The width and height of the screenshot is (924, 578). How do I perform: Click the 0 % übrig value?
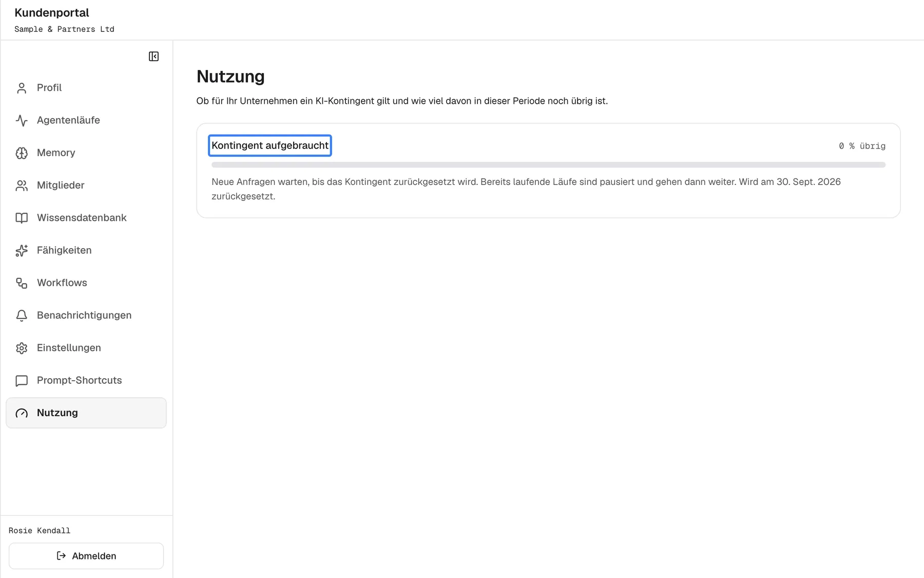(x=862, y=146)
